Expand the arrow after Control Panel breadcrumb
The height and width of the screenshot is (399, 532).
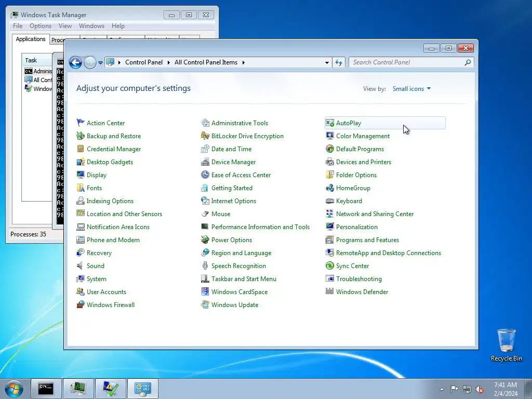click(x=169, y=62)
